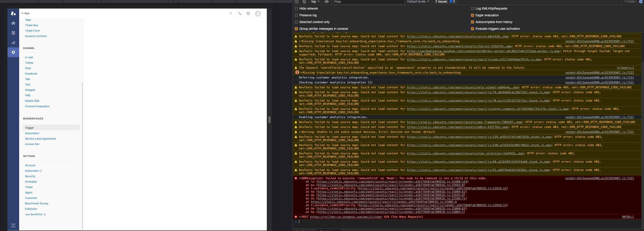Click the red error icon beside the DOMException

pyautogui.click(x=296, y=178)
